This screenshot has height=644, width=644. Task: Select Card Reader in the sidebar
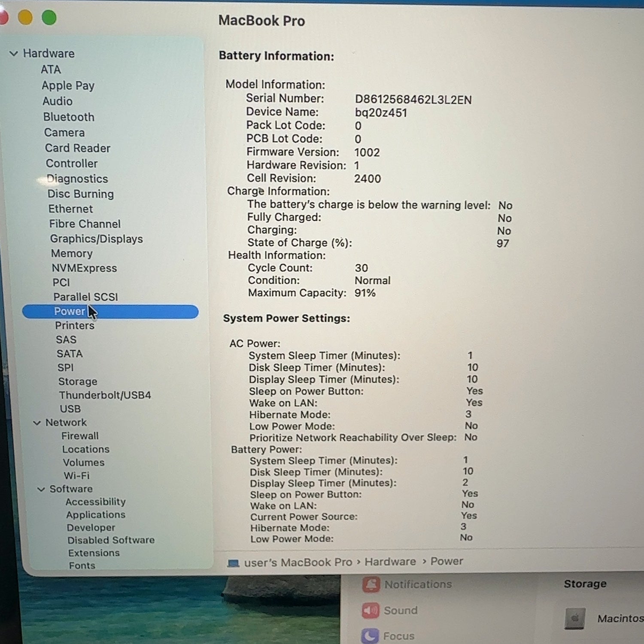point(78,148)
